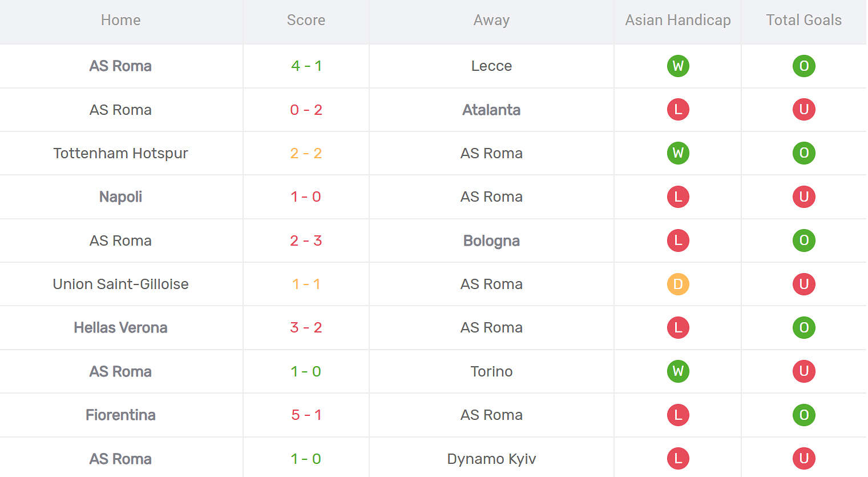Click the O total goals badge for Fiorentina match

tap(804, 415)
